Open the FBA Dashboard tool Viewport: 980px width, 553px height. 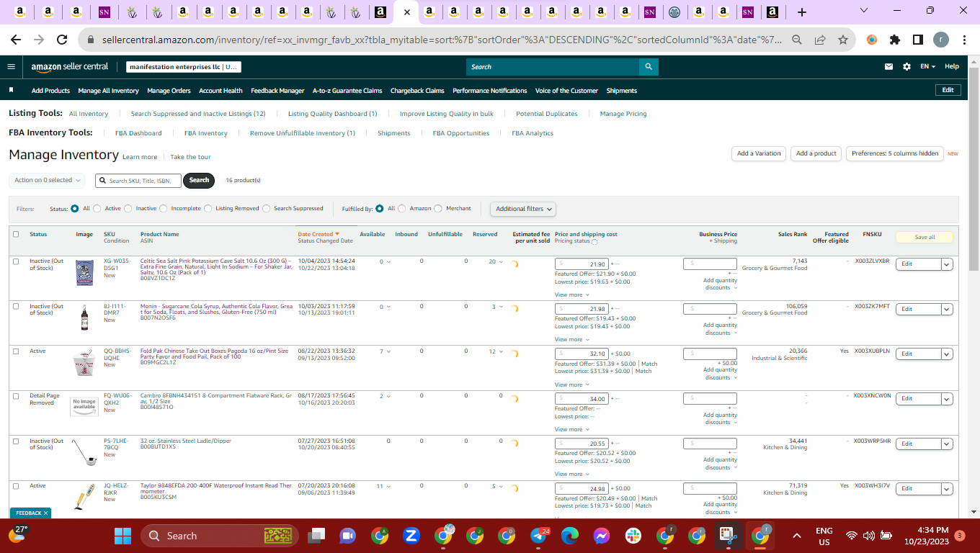138,133
